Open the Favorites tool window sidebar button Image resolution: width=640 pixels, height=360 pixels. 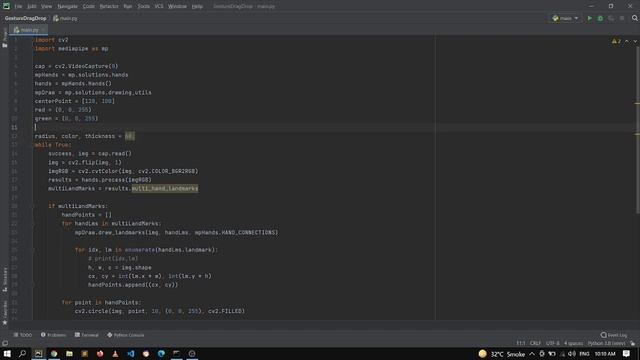pyautogui.click(x=4, y=313)
